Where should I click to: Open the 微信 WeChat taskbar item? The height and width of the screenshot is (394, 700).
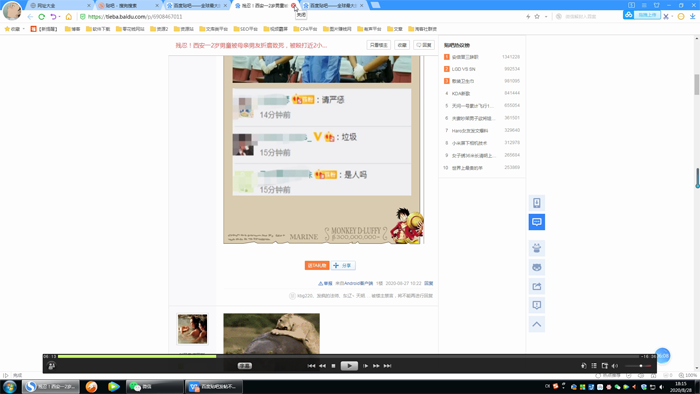[155, 387]
